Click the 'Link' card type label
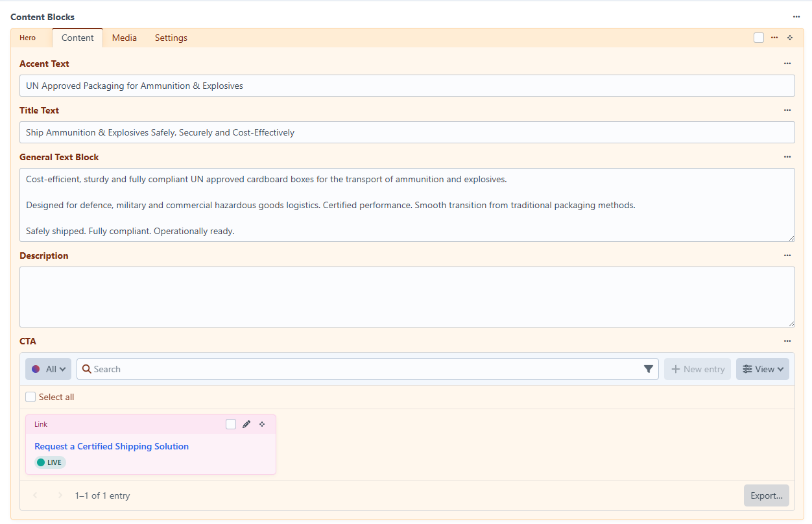This screenshot has width=812, height=524. 41,424
